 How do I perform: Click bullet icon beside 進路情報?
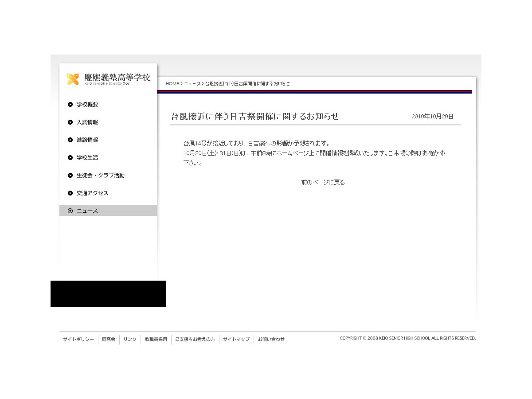[x=70, y=140]
